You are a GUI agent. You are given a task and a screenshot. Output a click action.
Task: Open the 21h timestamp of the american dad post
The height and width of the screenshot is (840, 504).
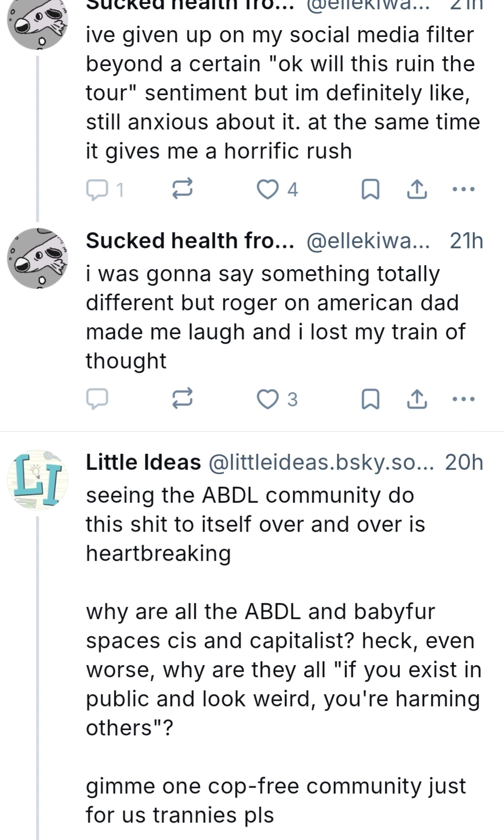click(466, 241)
